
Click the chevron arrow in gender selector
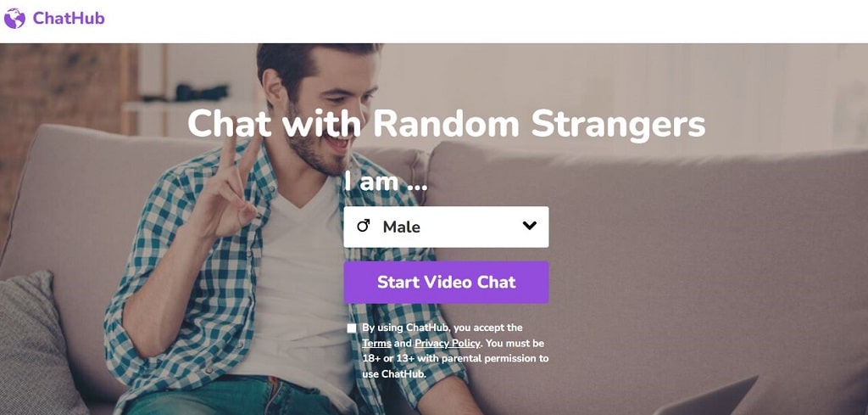click(x=530, y=226)
